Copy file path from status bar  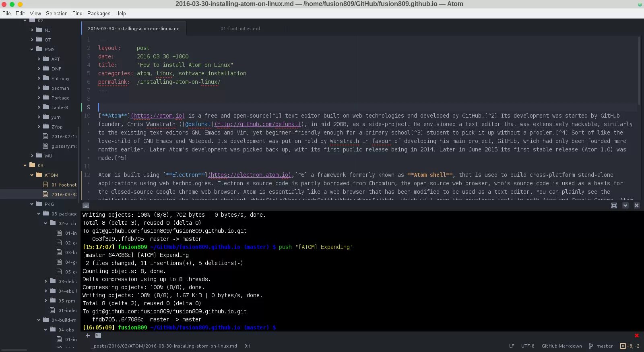[x=164, y=346]
